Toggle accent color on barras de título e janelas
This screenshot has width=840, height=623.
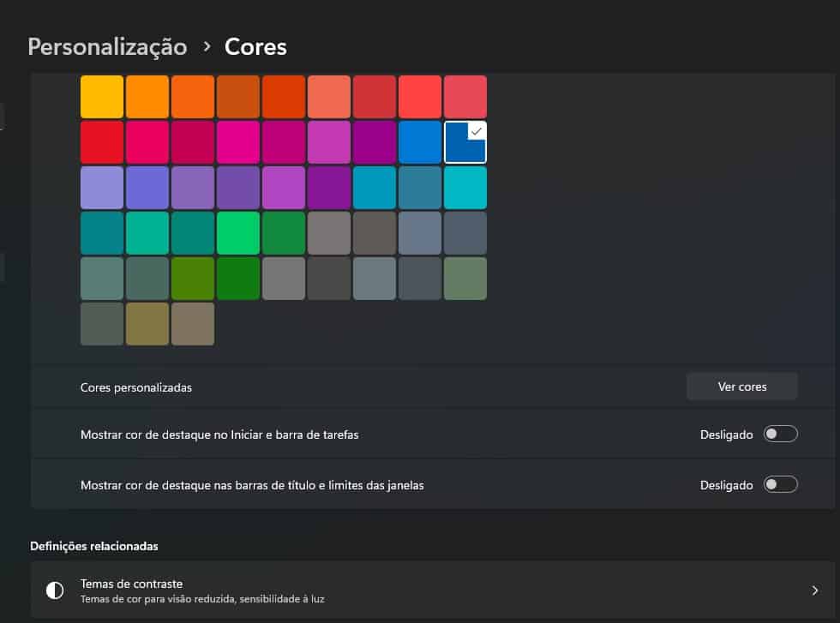(x=781, y=484)
